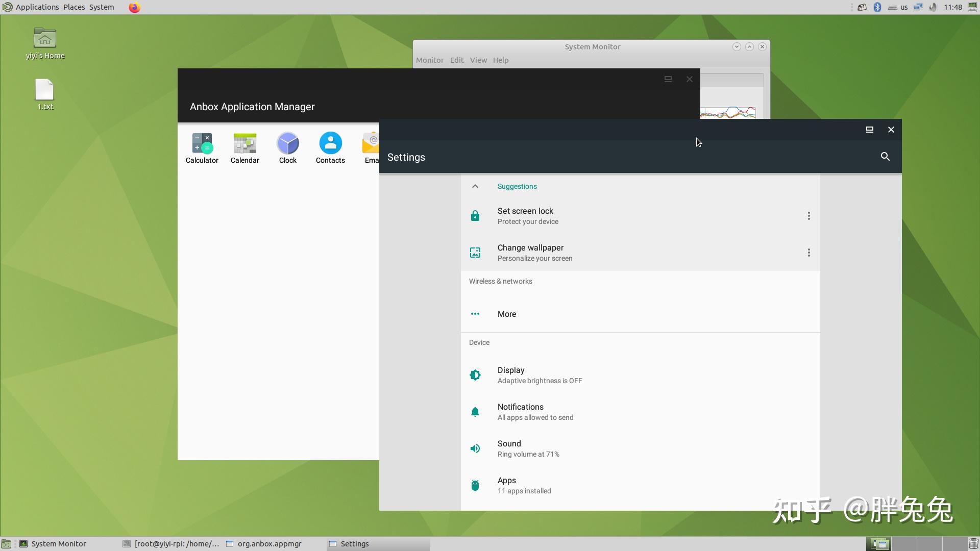
Task: Click the search icon in Settings
Action: (x=885, y=157)
